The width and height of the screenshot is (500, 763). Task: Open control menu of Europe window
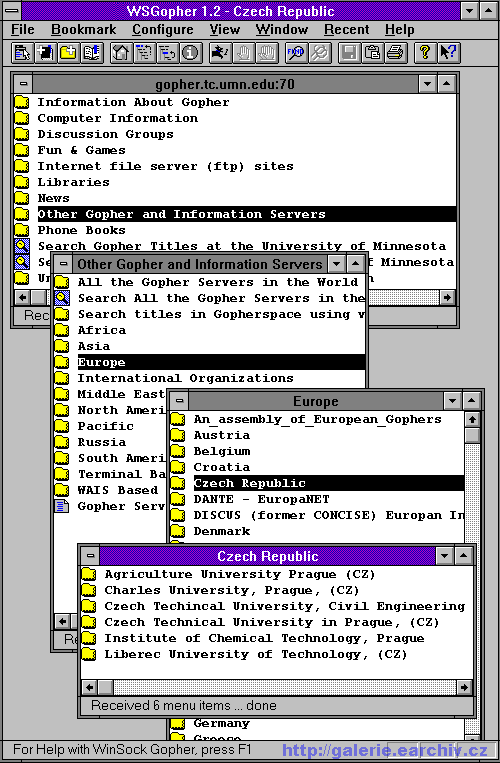(179, 401)
